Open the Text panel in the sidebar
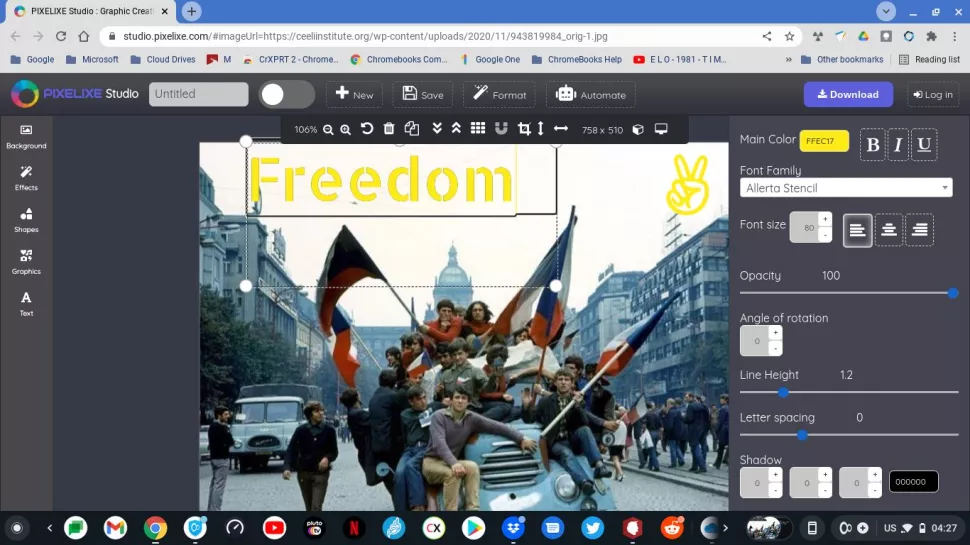Image resolution: width=970 pixels, height=545 pixels. click(x=26, y=304)
